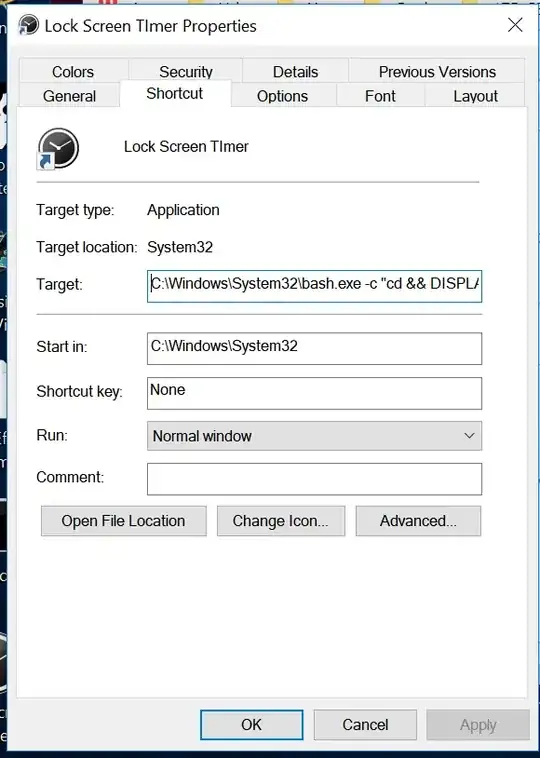Click Open File Location button
This screenshot has width=540, height=758.
(x=124, y=521)
